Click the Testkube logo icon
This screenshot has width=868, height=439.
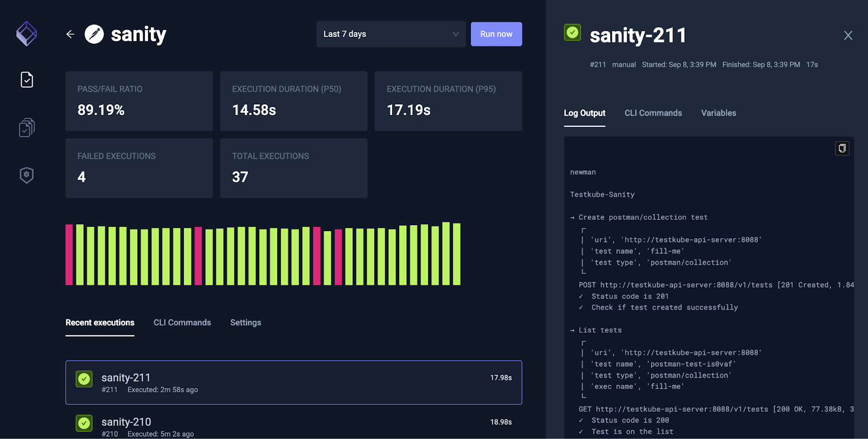click(x=27, y=34)
